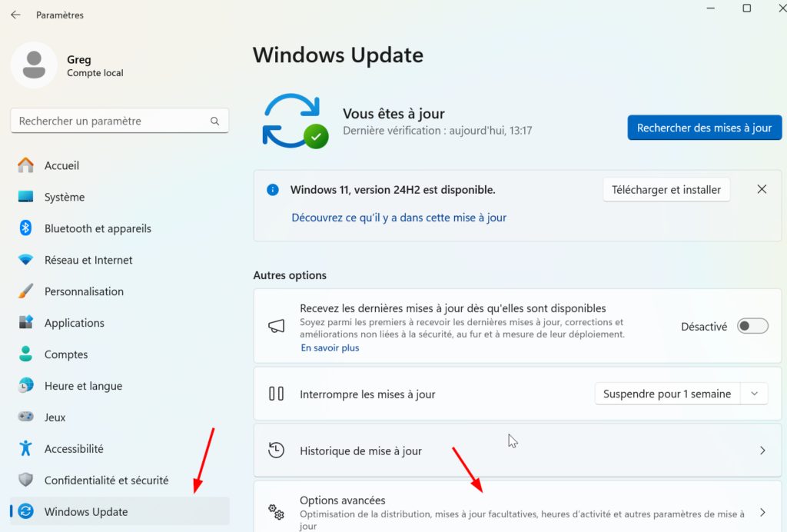Image resolution: width=787 pixels, height=532 pixels.
Task: Click the Windows Update page title
Action: point(338,55)
